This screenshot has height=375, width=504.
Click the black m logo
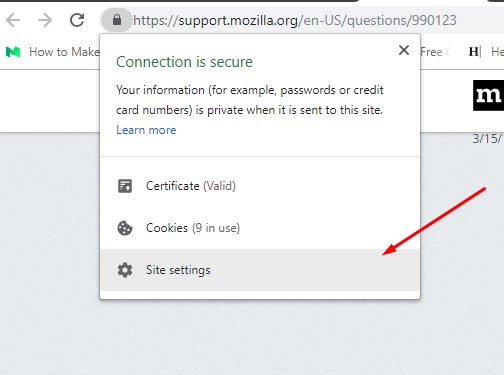489,95
